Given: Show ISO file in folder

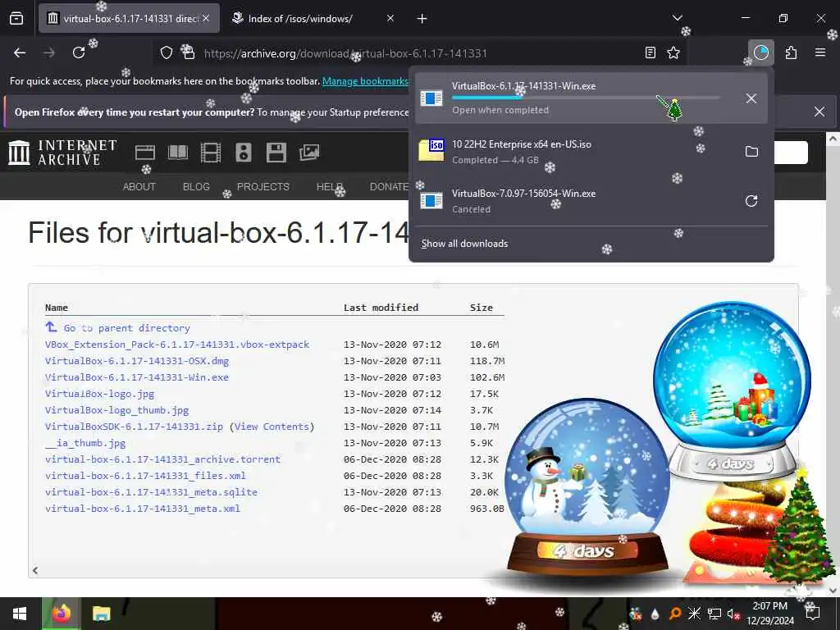Looking at the screenshot, I should click(751, 152).
